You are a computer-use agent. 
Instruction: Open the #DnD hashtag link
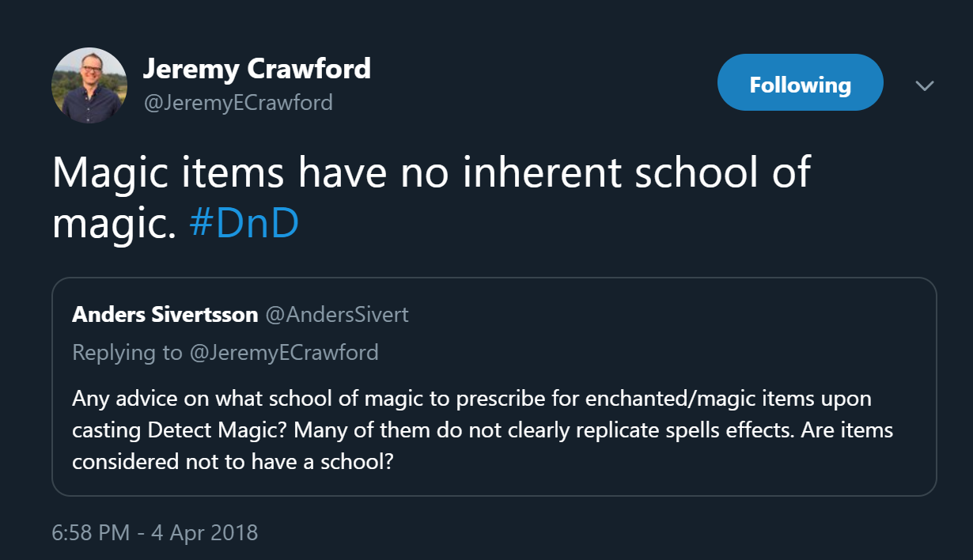coord(243,224)
